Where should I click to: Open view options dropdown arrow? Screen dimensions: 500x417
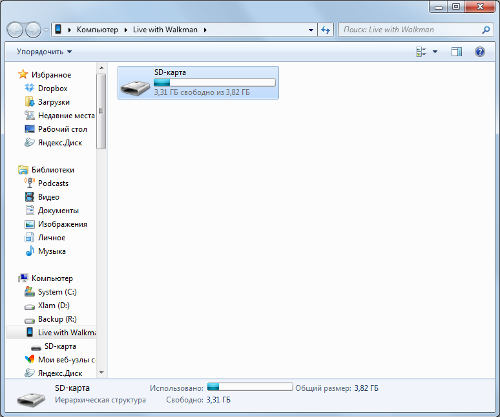[435, 52]
